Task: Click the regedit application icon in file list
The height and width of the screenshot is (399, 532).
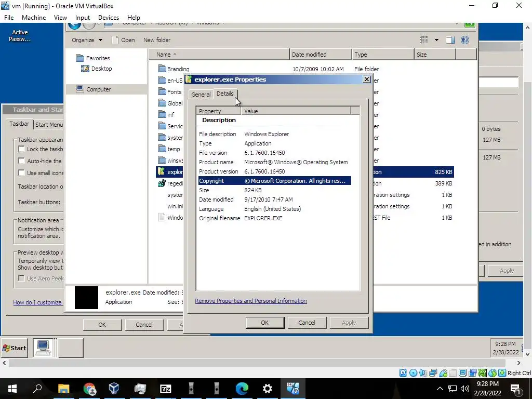Action: 161,183
